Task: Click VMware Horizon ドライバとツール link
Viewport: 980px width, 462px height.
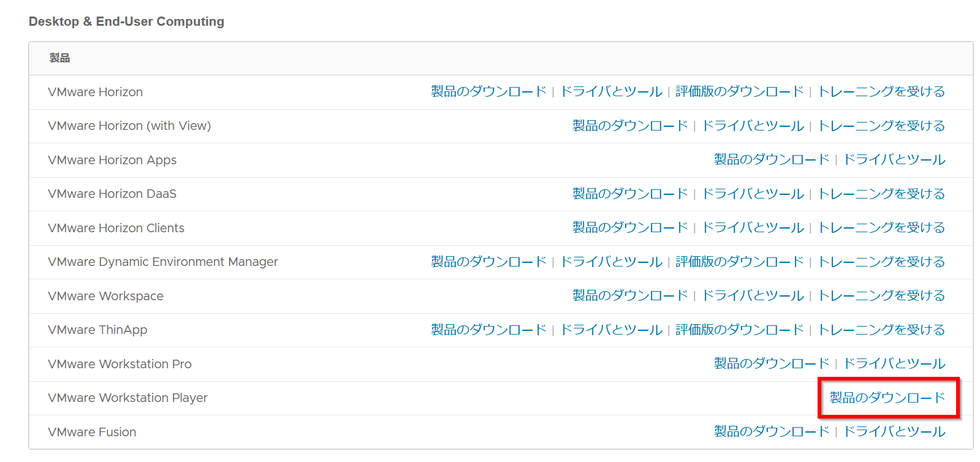Action: [x=611, y=91]
